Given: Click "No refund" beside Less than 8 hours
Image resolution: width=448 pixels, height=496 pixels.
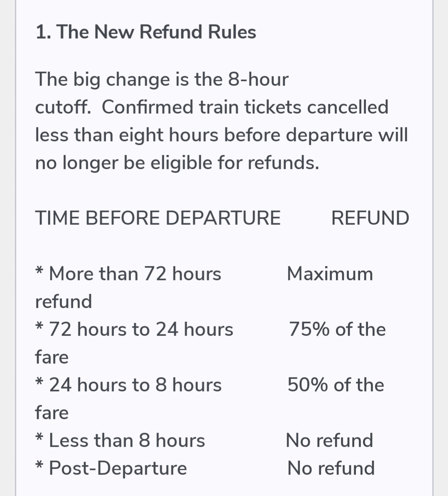Looking at the screenshot, I should [330, 440].
